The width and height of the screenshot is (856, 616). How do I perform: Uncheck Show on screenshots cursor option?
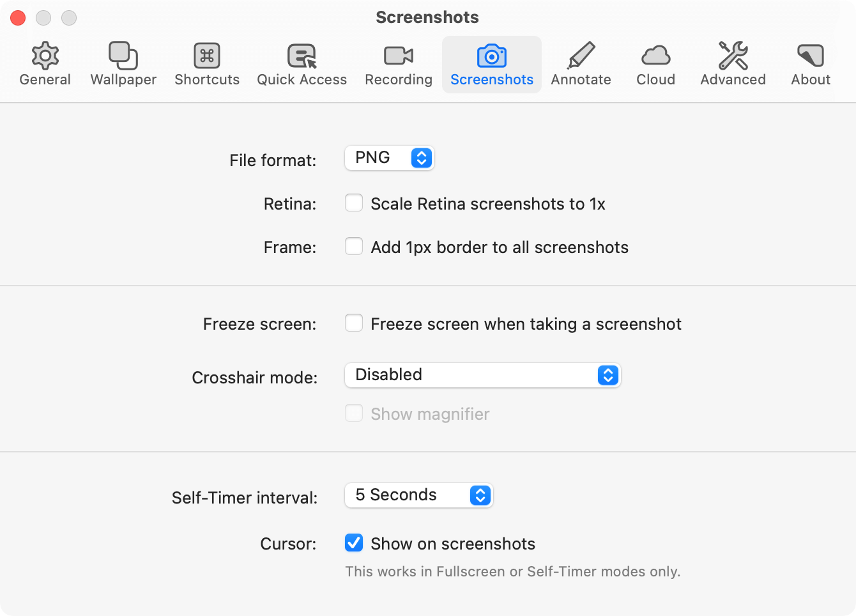354,543
